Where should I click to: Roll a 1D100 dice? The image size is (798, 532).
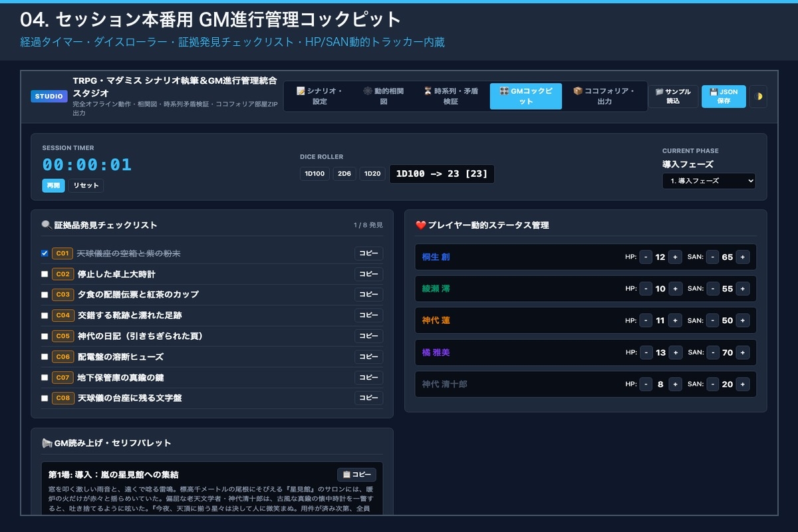[x=315, y=174]
